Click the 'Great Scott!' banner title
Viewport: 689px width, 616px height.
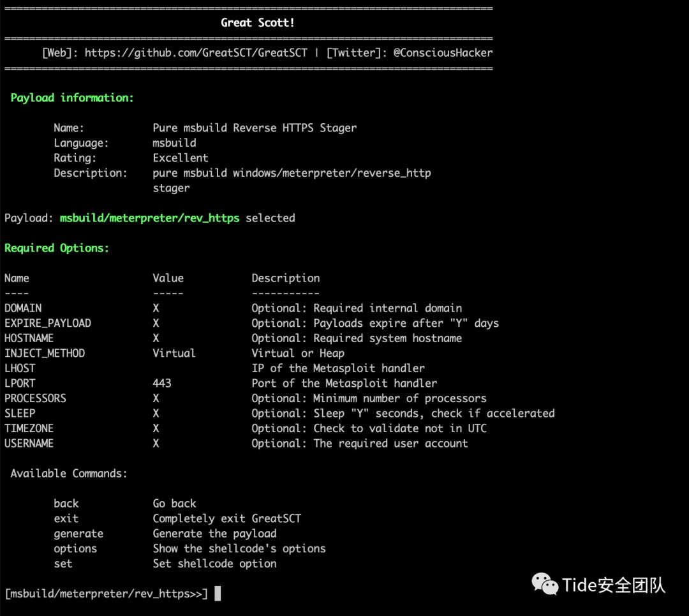tap(258, 23)
